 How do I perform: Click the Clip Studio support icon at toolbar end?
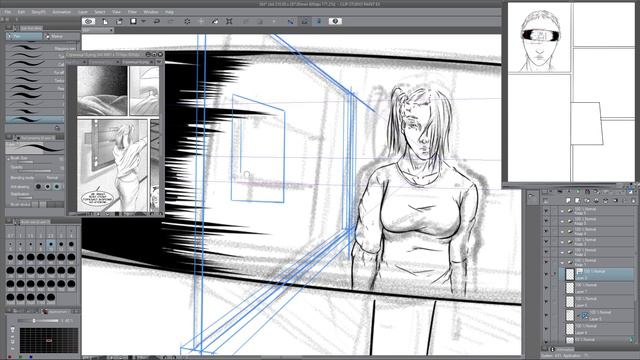[335, 21]
